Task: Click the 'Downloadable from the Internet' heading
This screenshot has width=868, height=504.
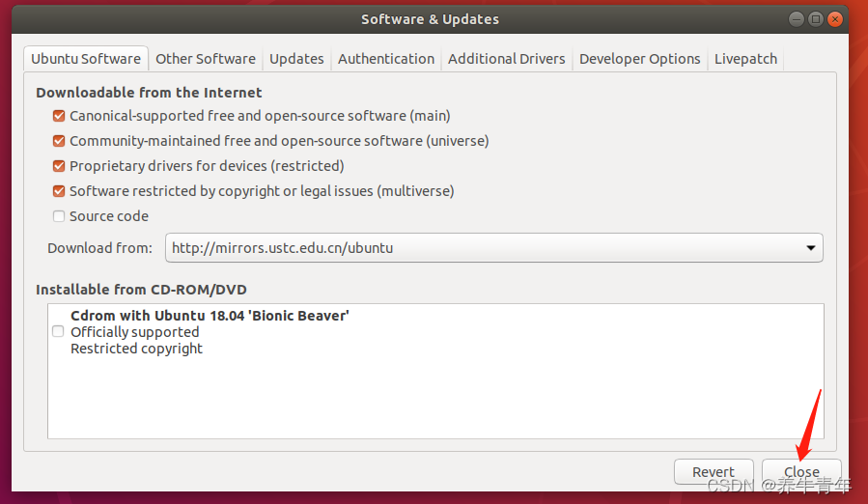Action: pos(149,93)
